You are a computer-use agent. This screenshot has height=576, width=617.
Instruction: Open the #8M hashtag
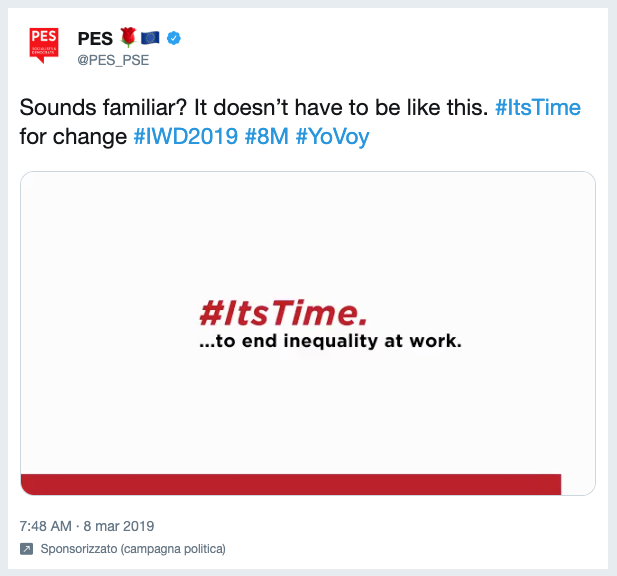click(x=267, y=137)
